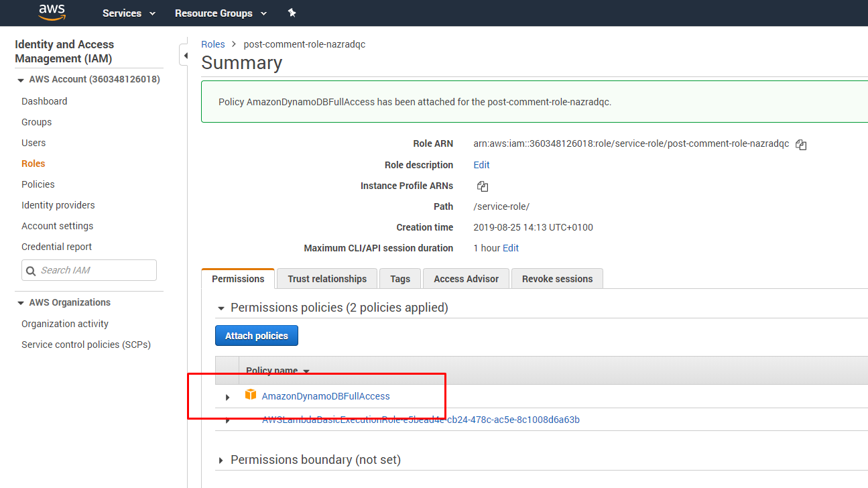This screenshot has width=868, height=488.
Task: Click the policy attached success message text
Action: point(415,102)
